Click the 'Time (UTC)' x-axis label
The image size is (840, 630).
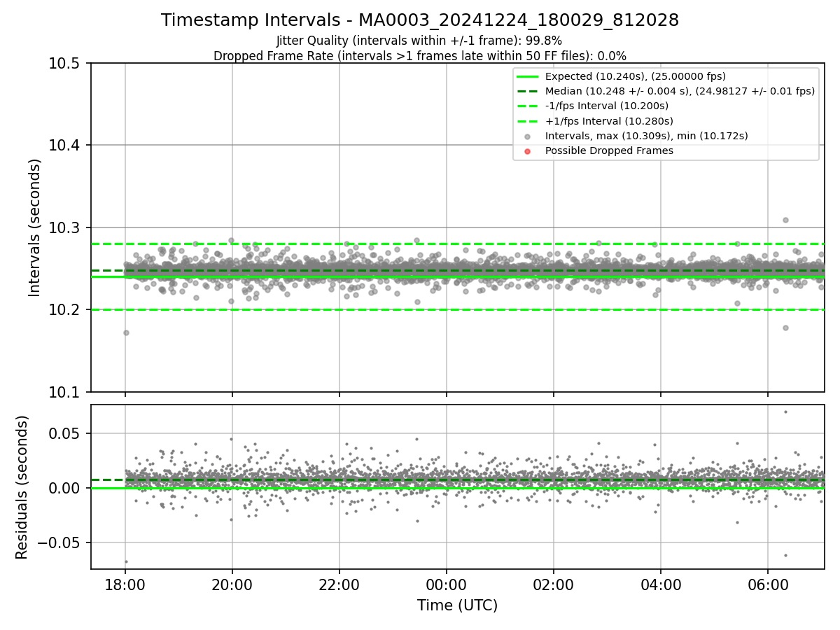pyautogui.click(x=457, y=605)
